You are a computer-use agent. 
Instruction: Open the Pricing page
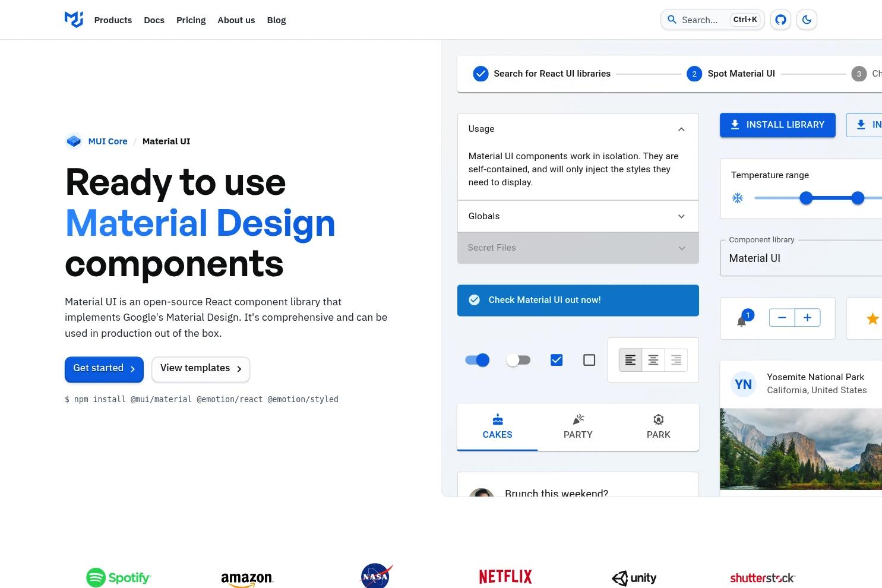pos(191,20)
